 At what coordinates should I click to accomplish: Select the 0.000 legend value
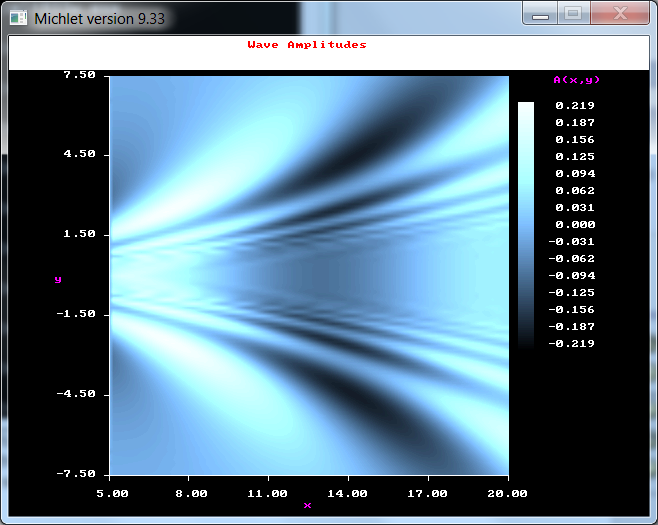click(575, 225)
